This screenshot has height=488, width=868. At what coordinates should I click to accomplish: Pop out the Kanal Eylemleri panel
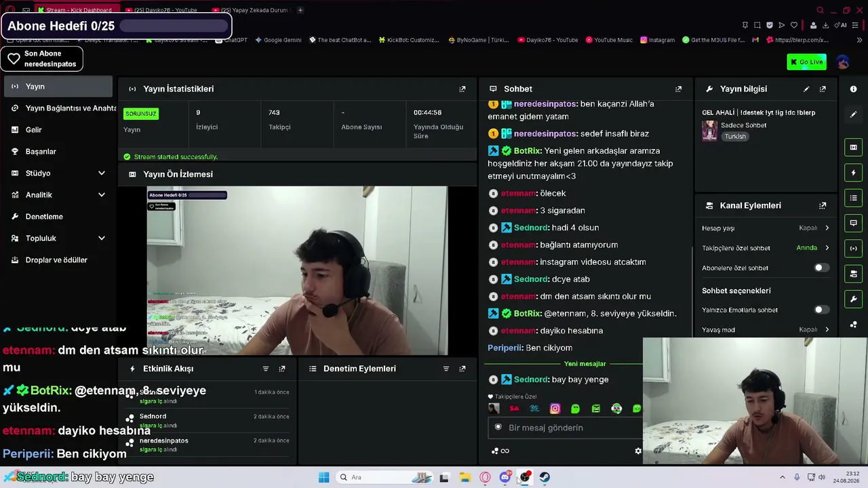[x=823, y=205]
